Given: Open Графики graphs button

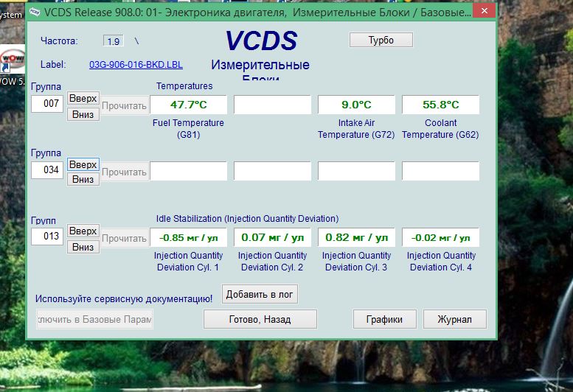Looking at the screenshot, I should tap(384, 319).
